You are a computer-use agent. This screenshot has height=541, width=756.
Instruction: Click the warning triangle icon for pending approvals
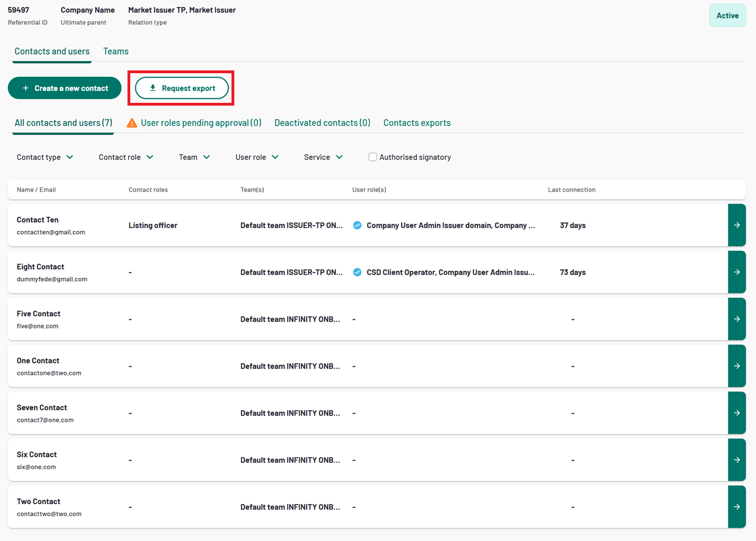click(x=132, y=123)
